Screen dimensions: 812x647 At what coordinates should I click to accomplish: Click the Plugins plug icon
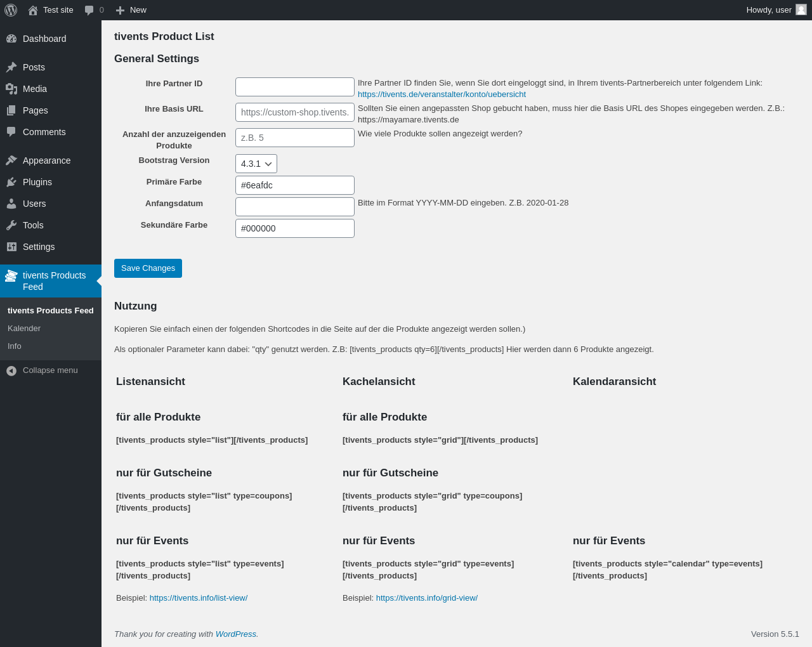[x=11, y=182]
